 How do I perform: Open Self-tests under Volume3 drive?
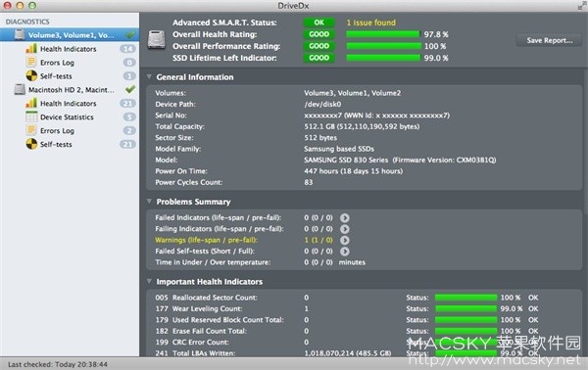[x=56, y=76]
